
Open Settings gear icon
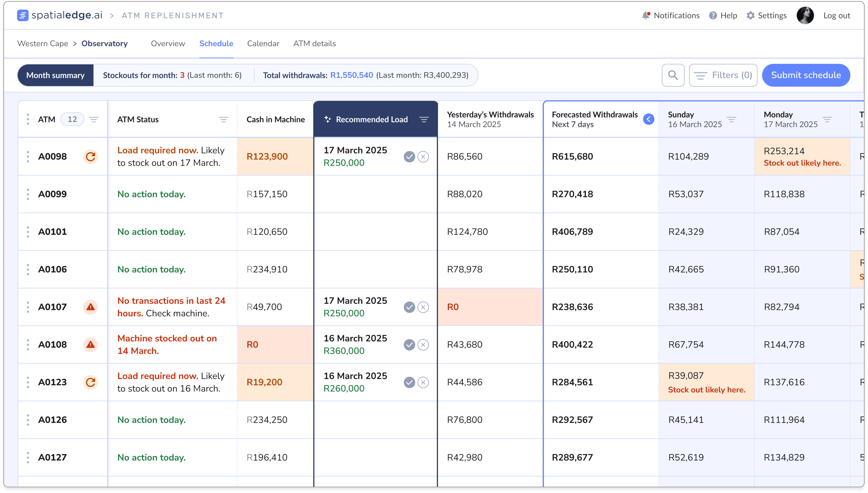pyautogui.click(x=750, y=16)
